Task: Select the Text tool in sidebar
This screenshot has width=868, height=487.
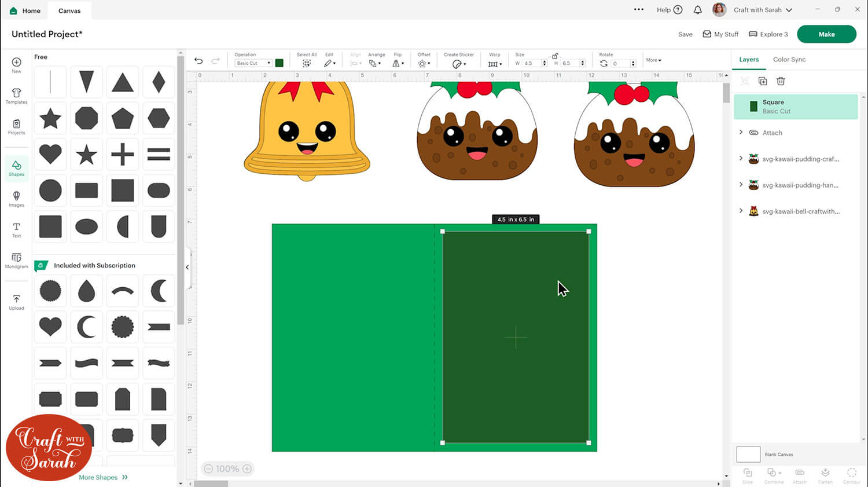Action: (x=16, y=230)
